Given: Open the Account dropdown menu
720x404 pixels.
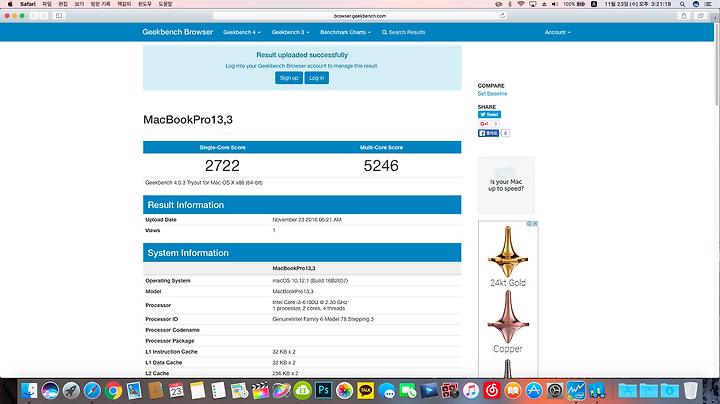Looking at the screenshot, I should pos(557,32).
